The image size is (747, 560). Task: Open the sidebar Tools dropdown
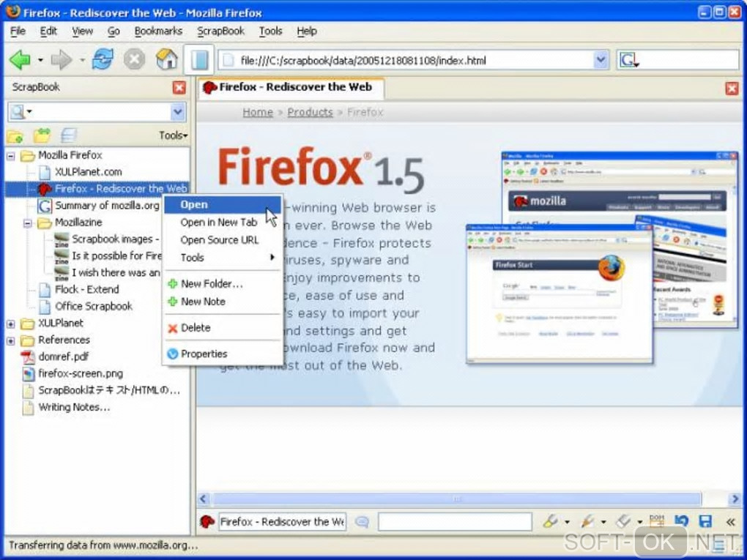tap(174, 135)
